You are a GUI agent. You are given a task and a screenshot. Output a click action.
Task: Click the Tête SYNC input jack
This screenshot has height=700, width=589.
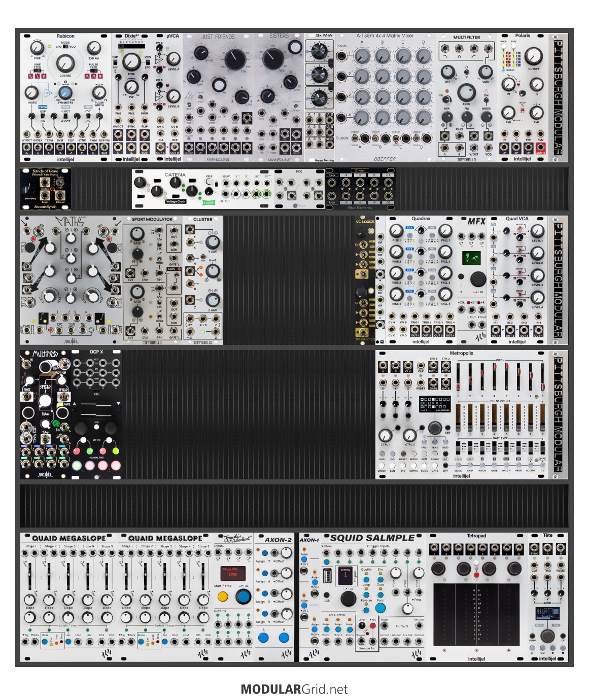(534, 548)
